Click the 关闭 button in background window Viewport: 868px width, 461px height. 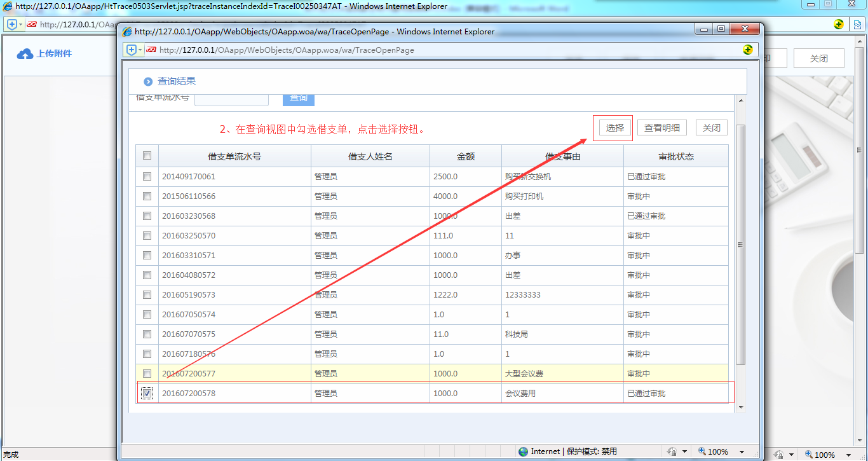click(818, 58)
